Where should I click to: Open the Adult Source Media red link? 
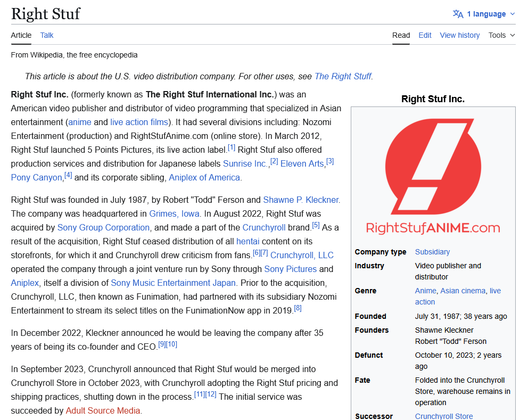[x=103, y=410]
